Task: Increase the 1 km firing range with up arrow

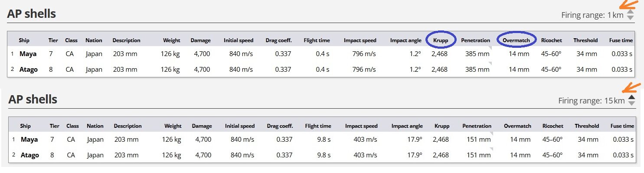Action: [630, 12]
